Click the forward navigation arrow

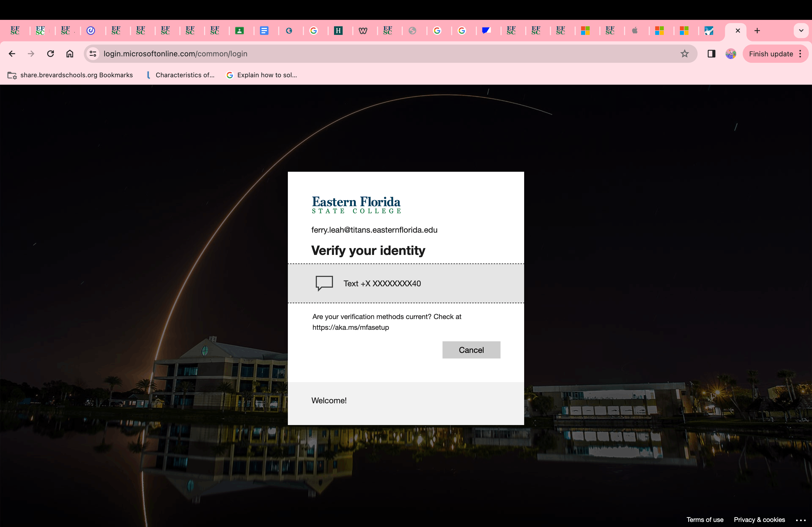pyautogui.click(x=31, y=53)
